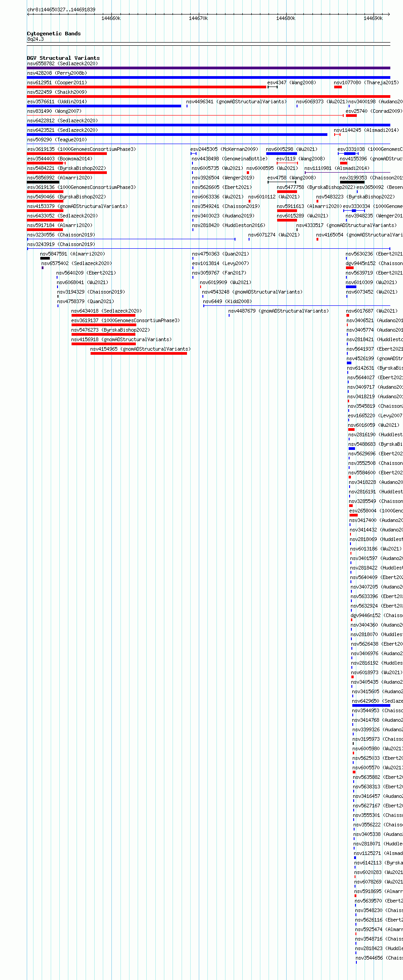Screen dimensions: 403x980
Task: Click nsv4153379 (gnomADStructuralVariants) label
Action: pos(77,206)
